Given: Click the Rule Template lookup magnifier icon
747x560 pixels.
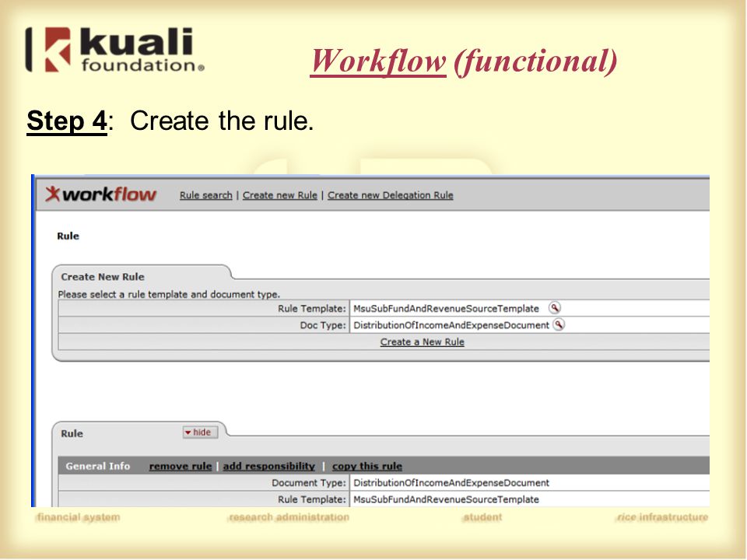Looking at the screenshot, I should coord(555,308).
